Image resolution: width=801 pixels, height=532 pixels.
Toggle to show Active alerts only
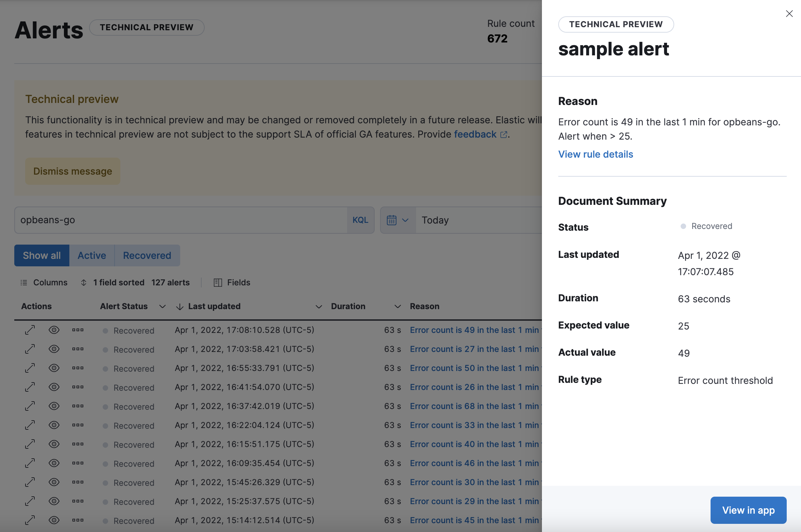tap(91, 255)
